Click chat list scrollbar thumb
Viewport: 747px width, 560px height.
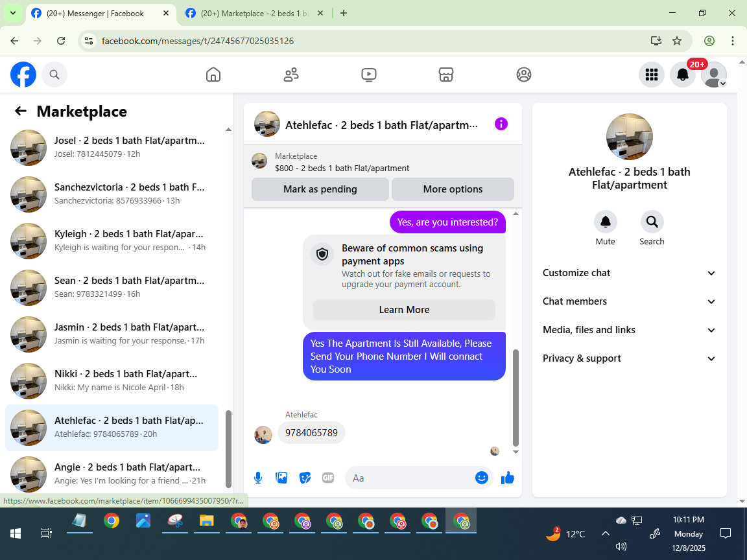coord(228,449)
